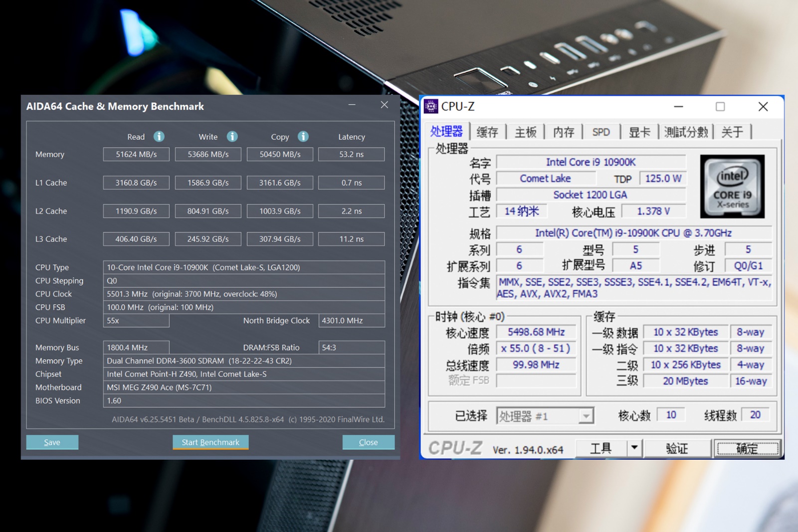798x532 pixels.
Task: Close the CPU-Z window with X
Action: (763, 107)
